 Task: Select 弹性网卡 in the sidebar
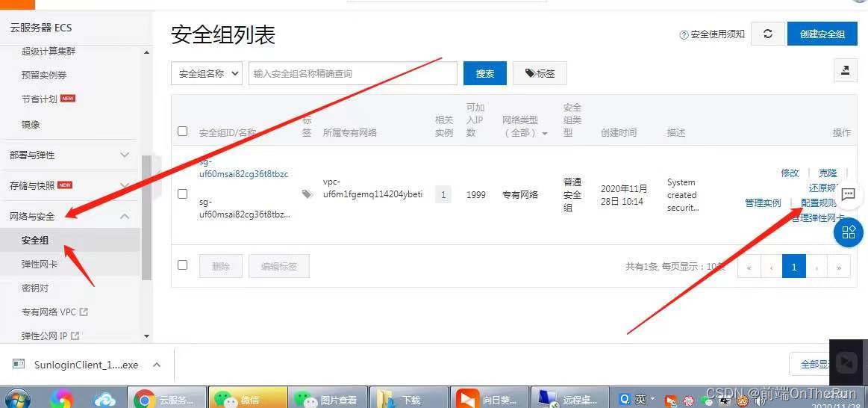click(x=40, y=265)
